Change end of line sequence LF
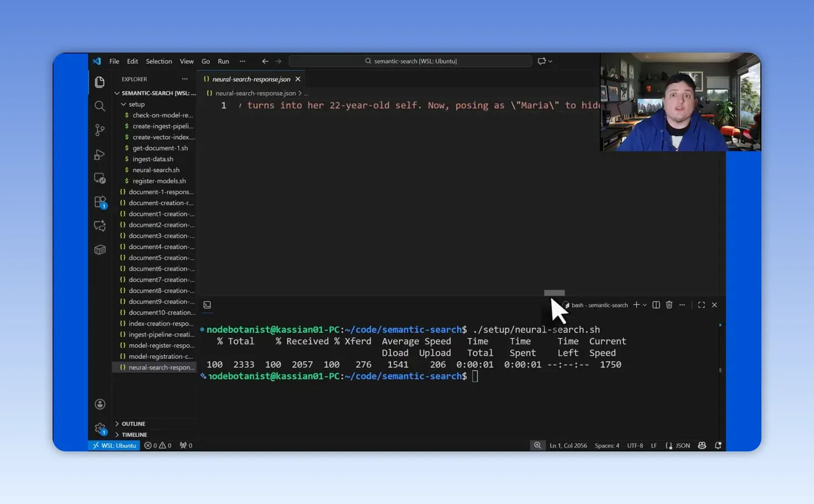 point(654,445)
